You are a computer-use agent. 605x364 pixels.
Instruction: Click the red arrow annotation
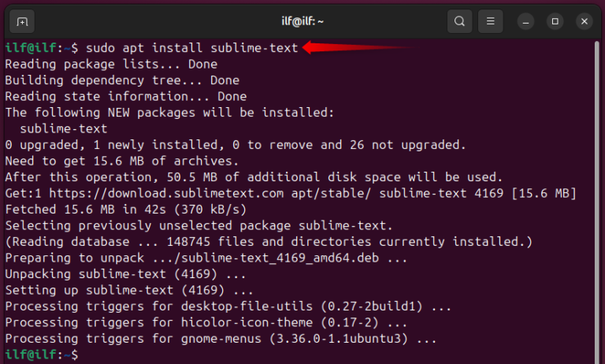359,47
